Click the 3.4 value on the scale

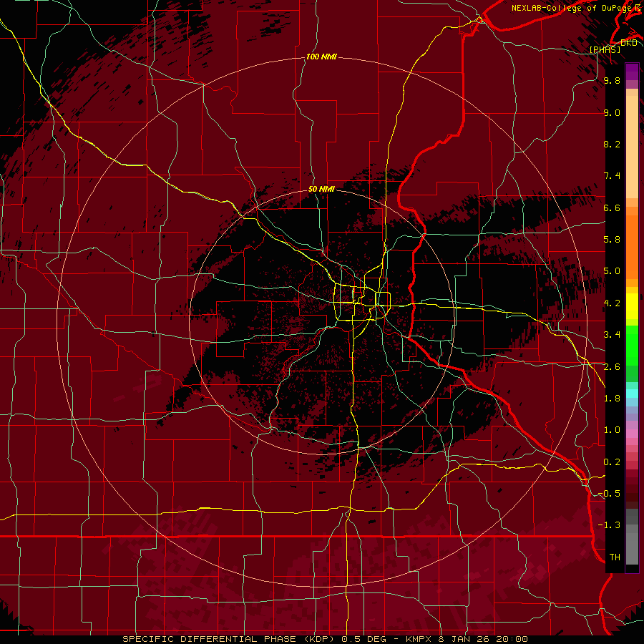point(612,335)
